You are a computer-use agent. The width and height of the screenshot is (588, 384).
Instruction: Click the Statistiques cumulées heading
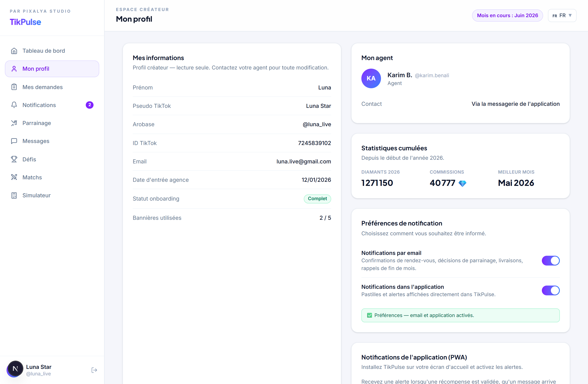coord(394,148)
